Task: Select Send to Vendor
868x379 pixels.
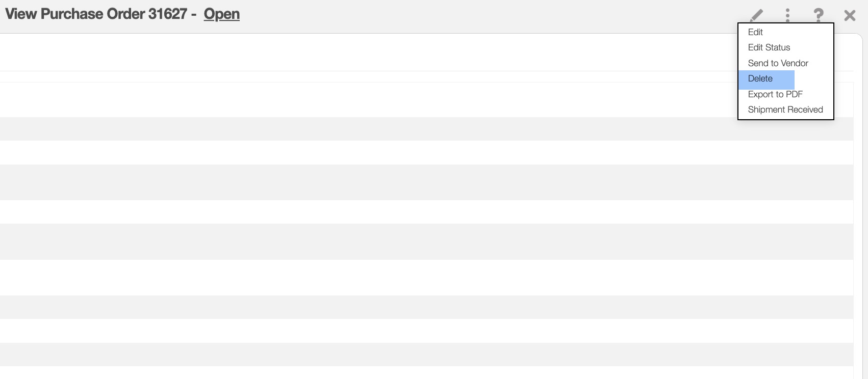Action: [x=778, y=63]
